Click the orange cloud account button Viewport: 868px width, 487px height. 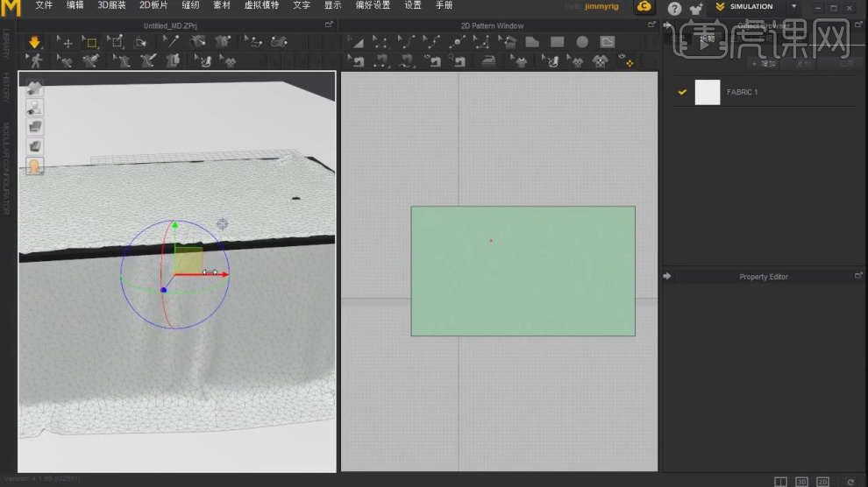[x=644, y=7]
